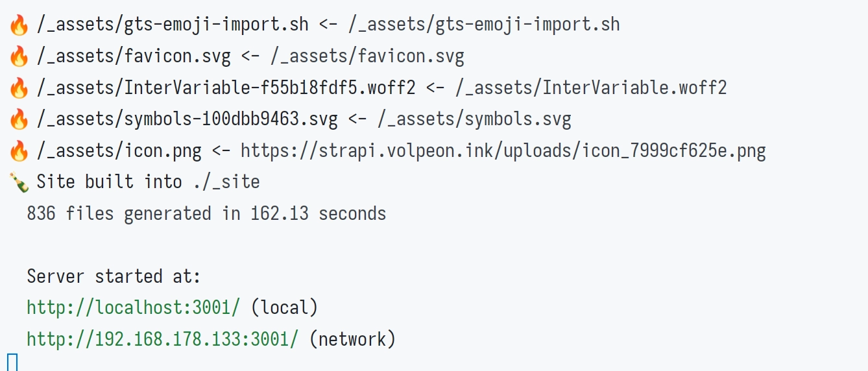Screen dimensions: 868x371
Task: Click the fire emoji beside favicon.svg line
Action: pyautogui.click(x=19, y=56)
